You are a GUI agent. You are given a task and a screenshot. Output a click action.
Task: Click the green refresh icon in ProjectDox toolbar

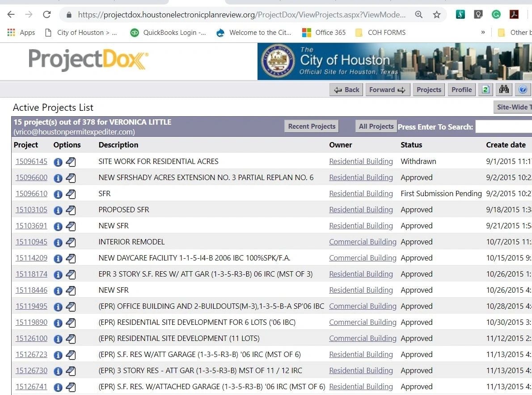(486, 90)
